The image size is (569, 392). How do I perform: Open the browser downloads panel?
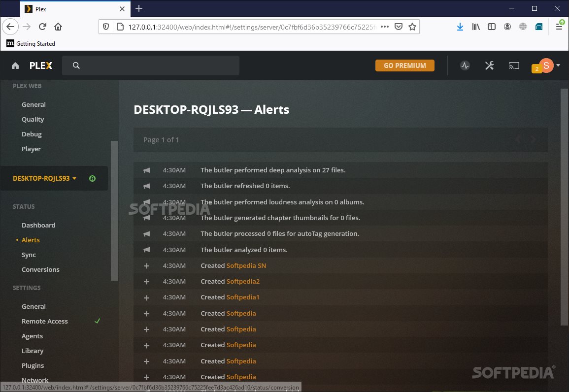click(x=460, y=27)
